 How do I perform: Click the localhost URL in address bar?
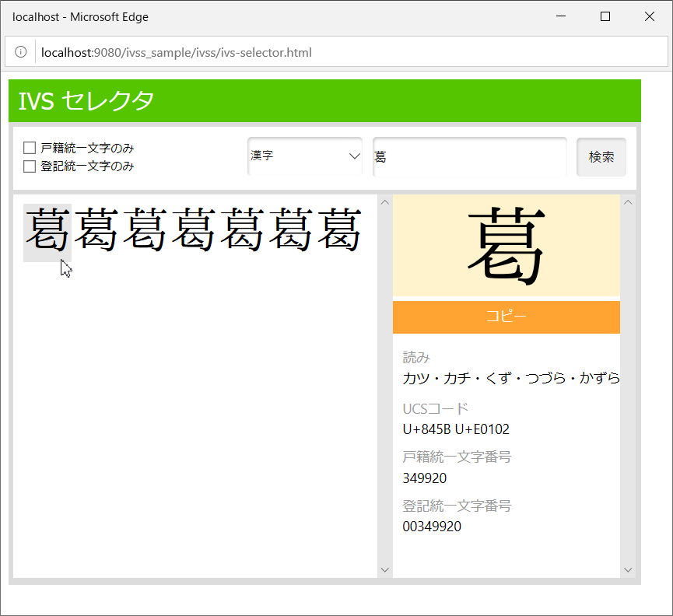(x=177, y=53)
